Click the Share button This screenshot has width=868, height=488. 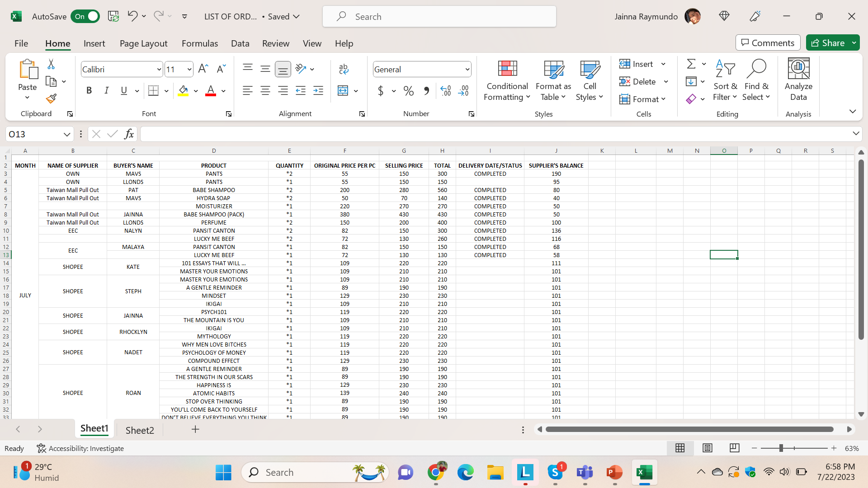[827, 43]
